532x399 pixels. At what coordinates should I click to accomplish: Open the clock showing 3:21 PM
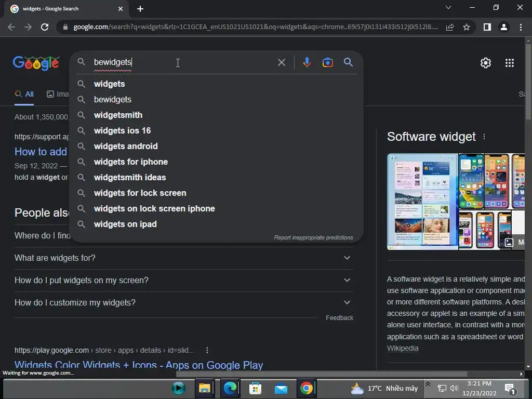(x=479, y=389)
